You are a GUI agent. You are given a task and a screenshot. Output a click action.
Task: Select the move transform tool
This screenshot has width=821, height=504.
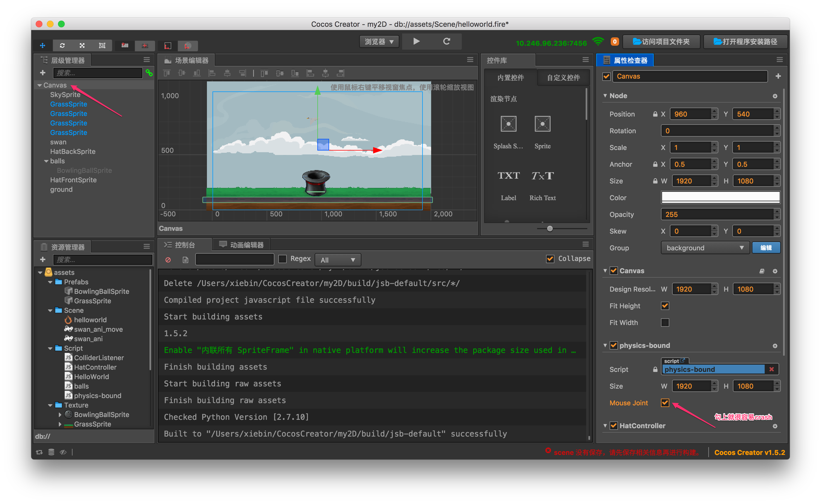pyautogui.click(x=42, y=45)
